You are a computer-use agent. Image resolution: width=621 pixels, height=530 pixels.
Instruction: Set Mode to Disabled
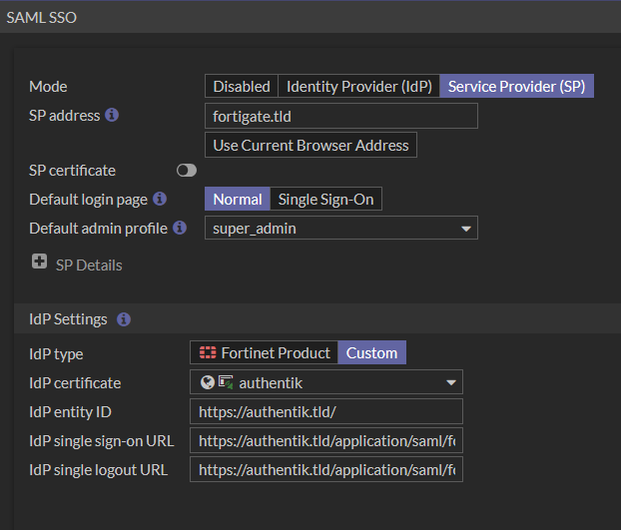point(241,86)
